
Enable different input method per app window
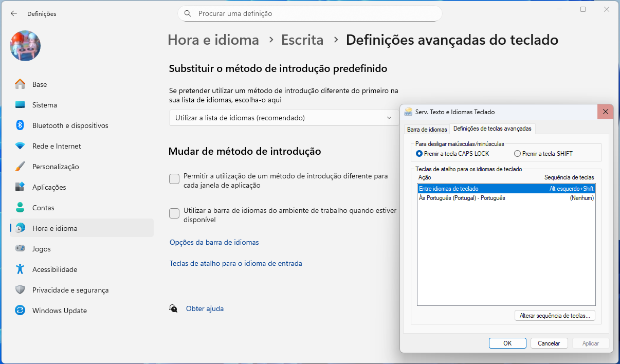[x=174, y=179]
